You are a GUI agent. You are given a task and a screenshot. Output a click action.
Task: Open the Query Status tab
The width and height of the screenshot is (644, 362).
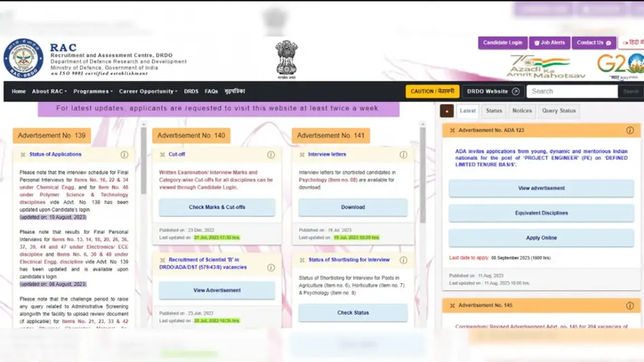[x=558, y=111]
